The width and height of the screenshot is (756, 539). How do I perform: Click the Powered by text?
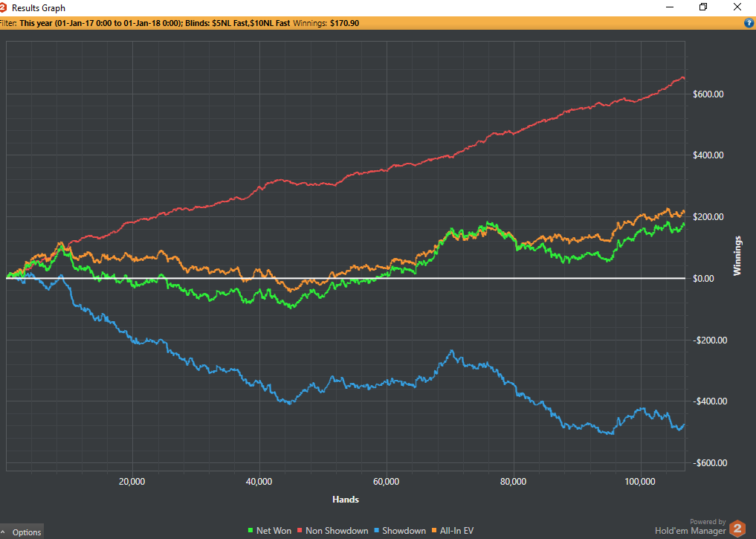click(x=708, y=522)
